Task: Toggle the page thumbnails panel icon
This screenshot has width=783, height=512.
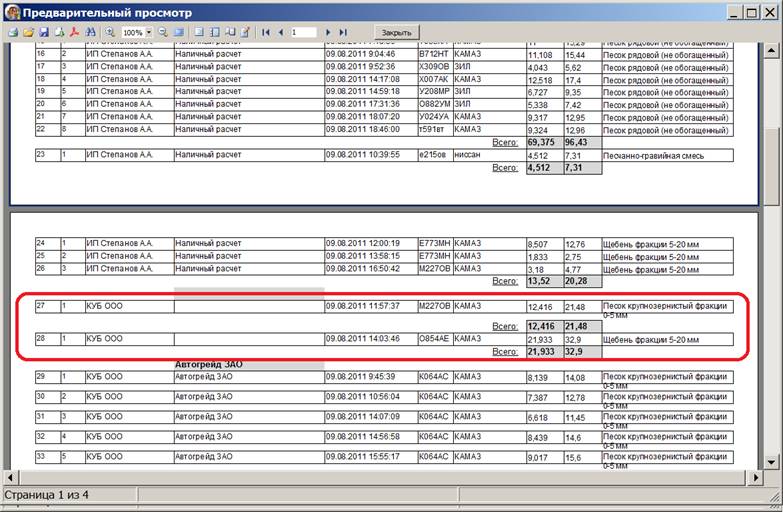Action: pyautogui.click(x=214, y=32)
